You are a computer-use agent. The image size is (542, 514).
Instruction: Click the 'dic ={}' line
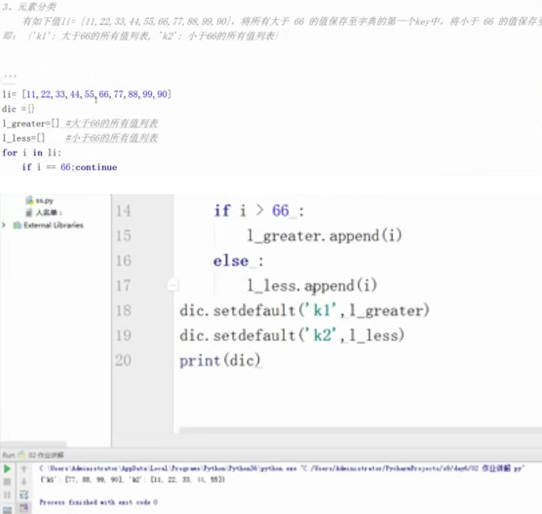coord(18,109)
